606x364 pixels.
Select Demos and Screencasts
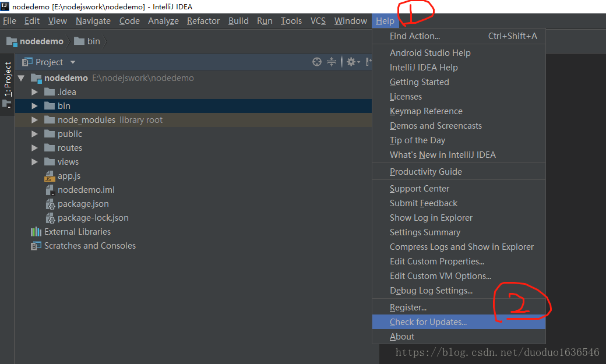point(459,126)
